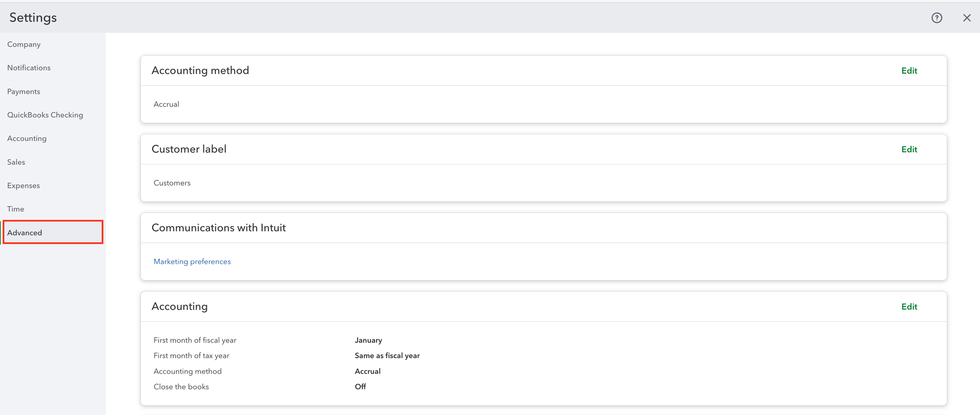Image resolution: width=980 pixels, height=415 pixels.
Task: Expand the Customer label section header
Action: (x=189, y=149)
